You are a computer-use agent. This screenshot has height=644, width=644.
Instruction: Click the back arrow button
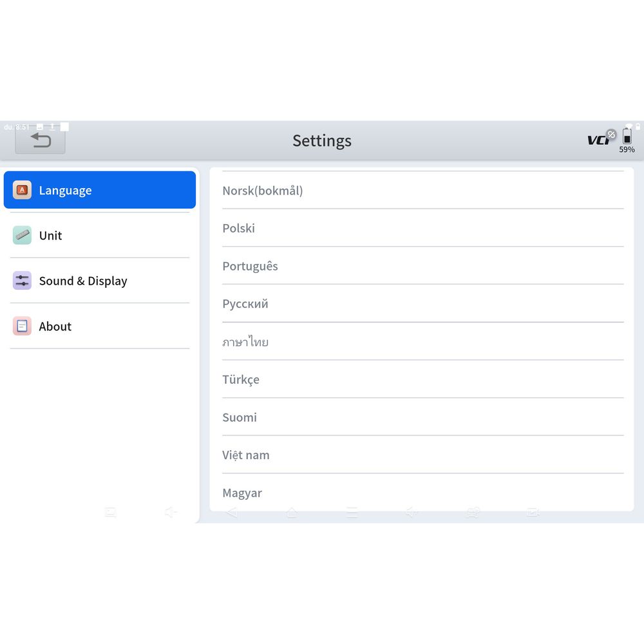point(41,140)
